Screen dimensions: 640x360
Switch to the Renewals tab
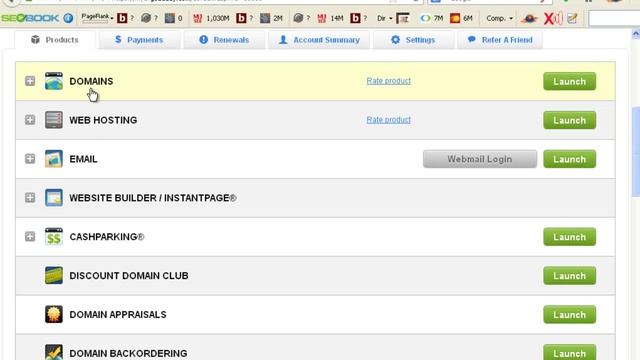[224, 40]
